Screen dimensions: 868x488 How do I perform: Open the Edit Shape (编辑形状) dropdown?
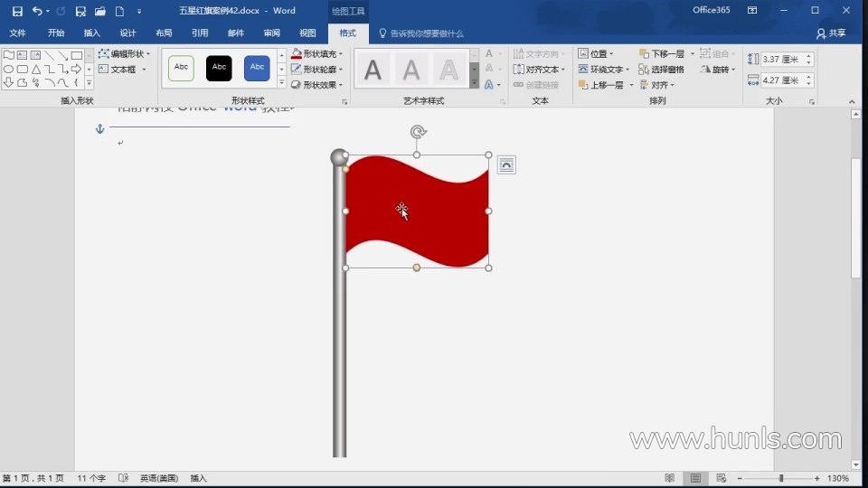click(x=124, y=53)
